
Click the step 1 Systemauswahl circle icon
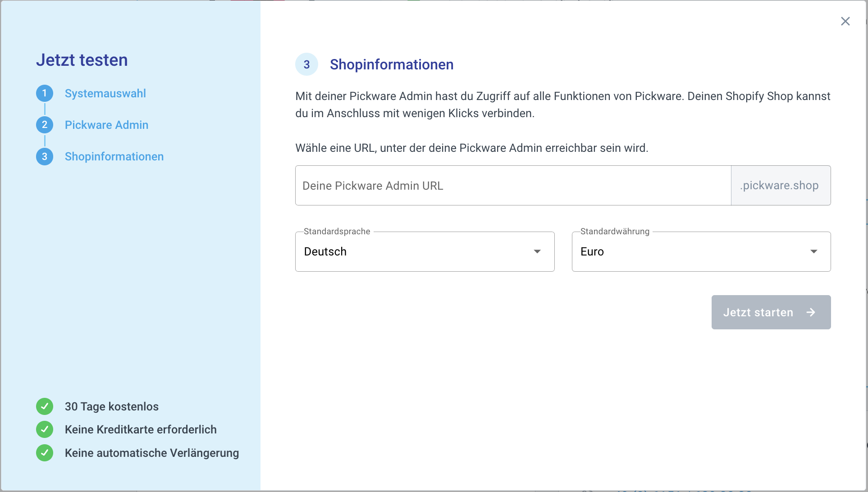coord(44,93)
